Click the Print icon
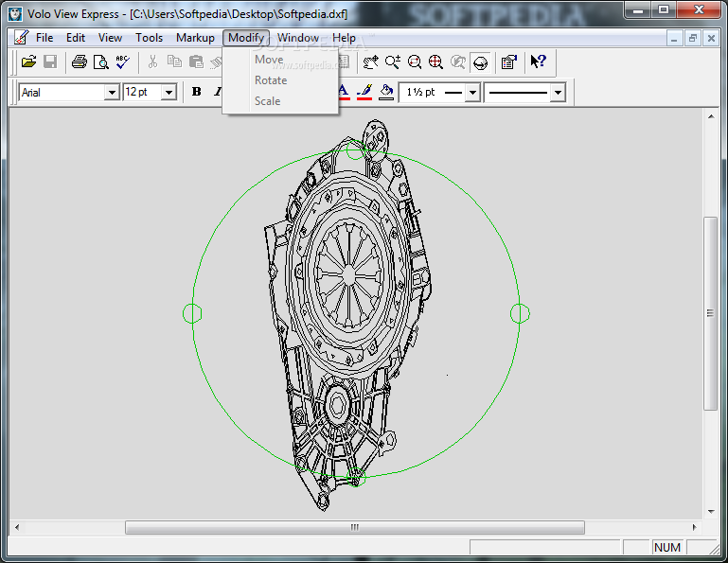Screen dimensions: 728x563 79,62
